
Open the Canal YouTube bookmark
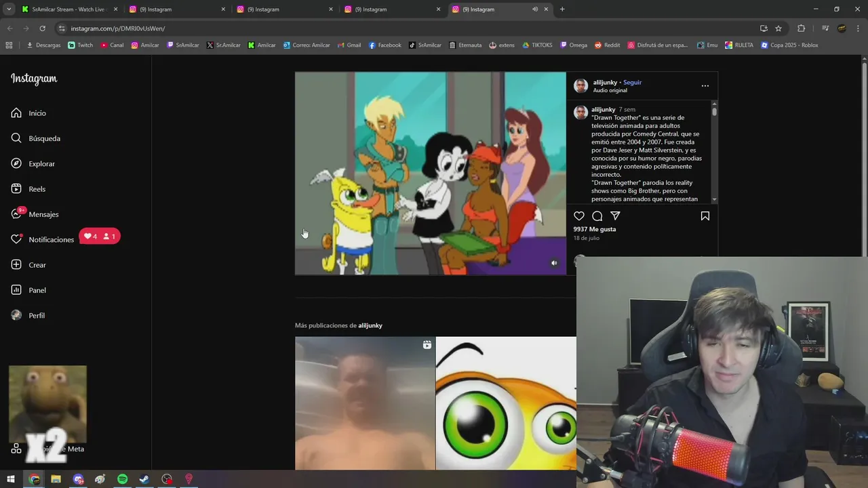tap(112, 45)
